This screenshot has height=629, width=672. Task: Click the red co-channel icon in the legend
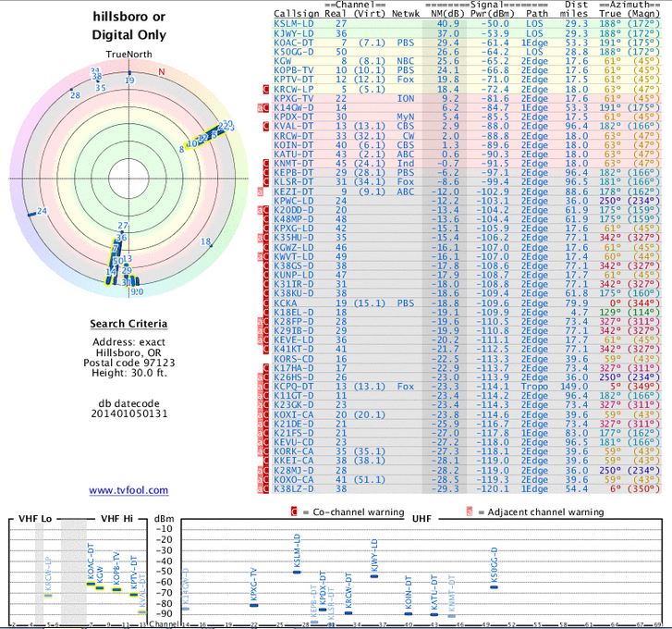[x=295, y=512]
